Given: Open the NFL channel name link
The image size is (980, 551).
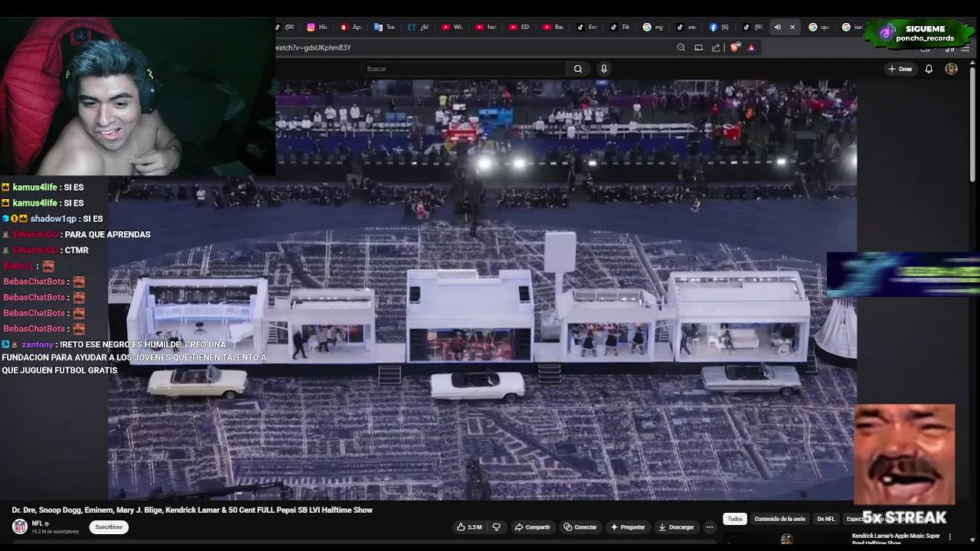Looking at the screenshot, I should click(37, 523).
